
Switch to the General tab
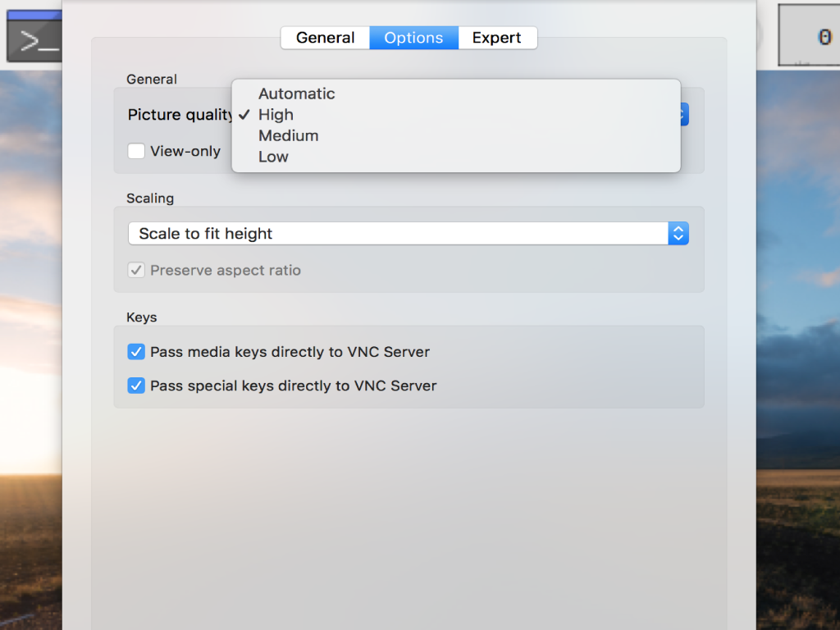325,38
